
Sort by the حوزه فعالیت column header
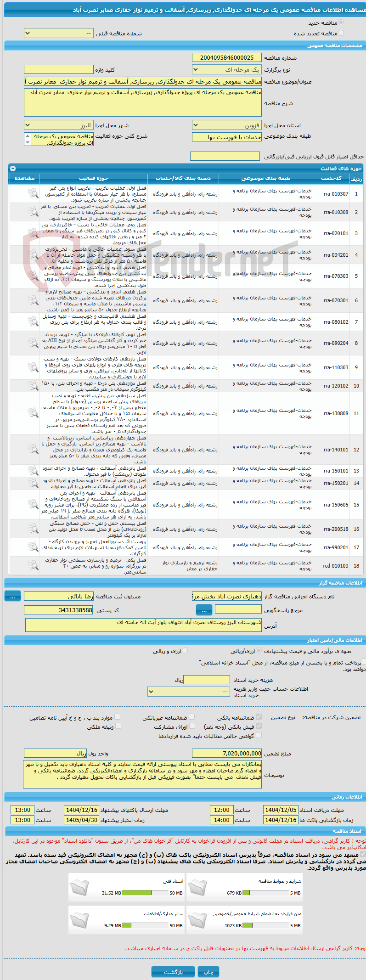click(x=94, y=178)
